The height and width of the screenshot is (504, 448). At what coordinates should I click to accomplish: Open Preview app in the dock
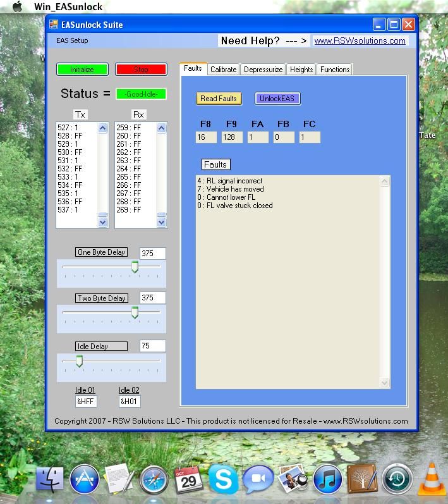pyautogui.click(x=293, y=479)
